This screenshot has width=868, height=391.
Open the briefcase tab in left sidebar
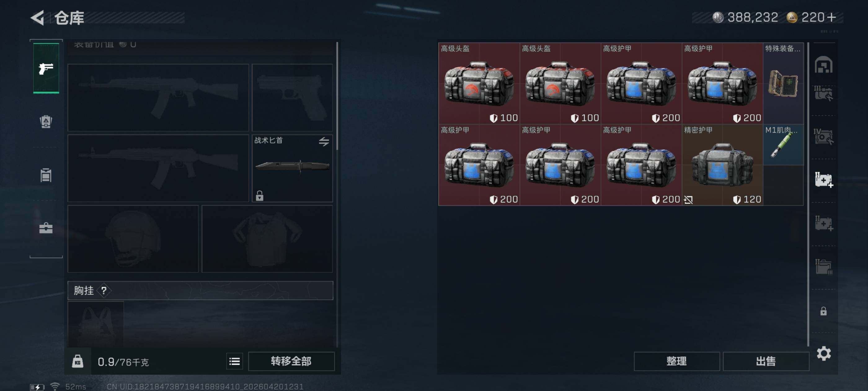coord(46,228)
